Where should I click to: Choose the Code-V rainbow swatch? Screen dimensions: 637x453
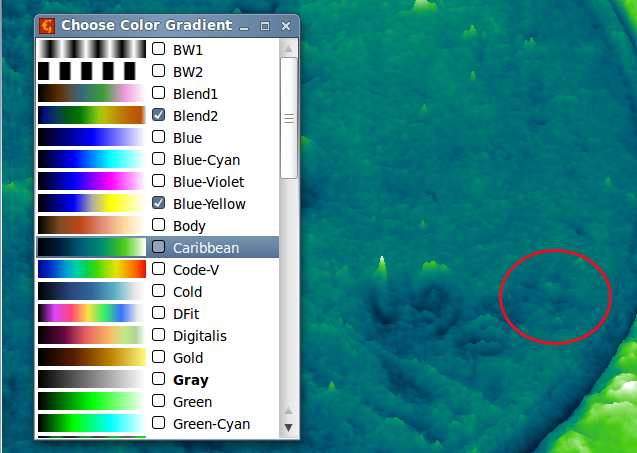(x=92, y=269)
